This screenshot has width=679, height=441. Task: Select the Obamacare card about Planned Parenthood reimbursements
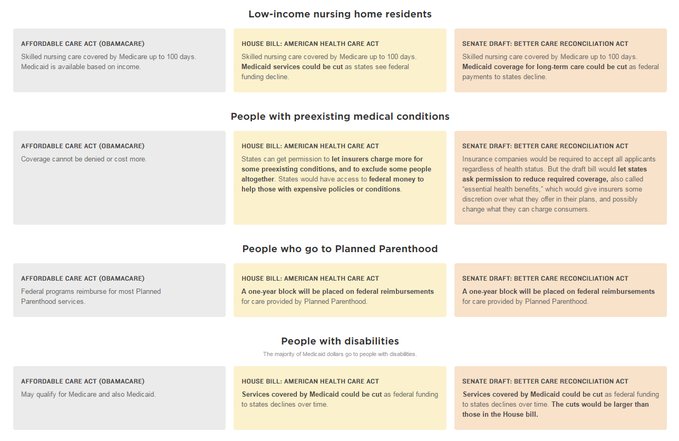119,290
